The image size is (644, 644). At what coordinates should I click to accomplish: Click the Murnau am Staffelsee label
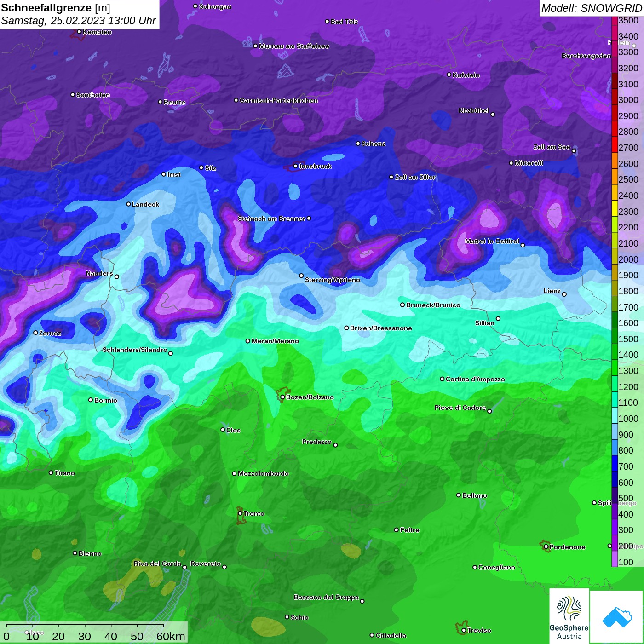(x=294, y=46)
